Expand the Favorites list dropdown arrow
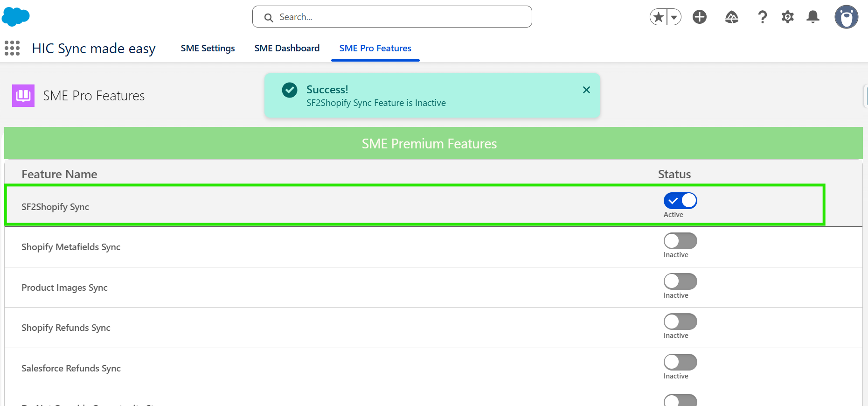The width and height of the screenshot is (868, 406). click(674, 17)
